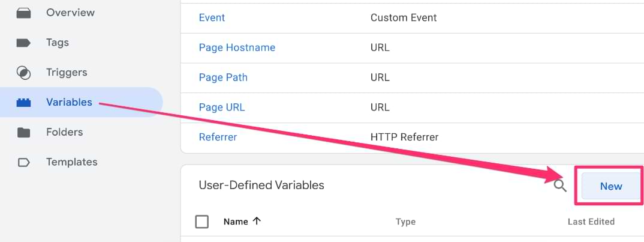644x242 pixels.
Task: Open the Folders menu item
Action: [65, 132]
